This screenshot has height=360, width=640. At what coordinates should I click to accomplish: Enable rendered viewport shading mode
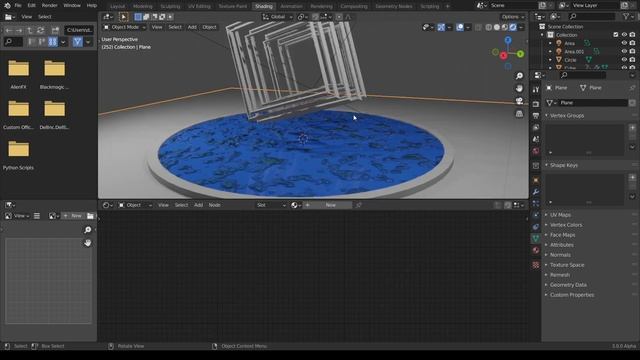pos(513,27)
